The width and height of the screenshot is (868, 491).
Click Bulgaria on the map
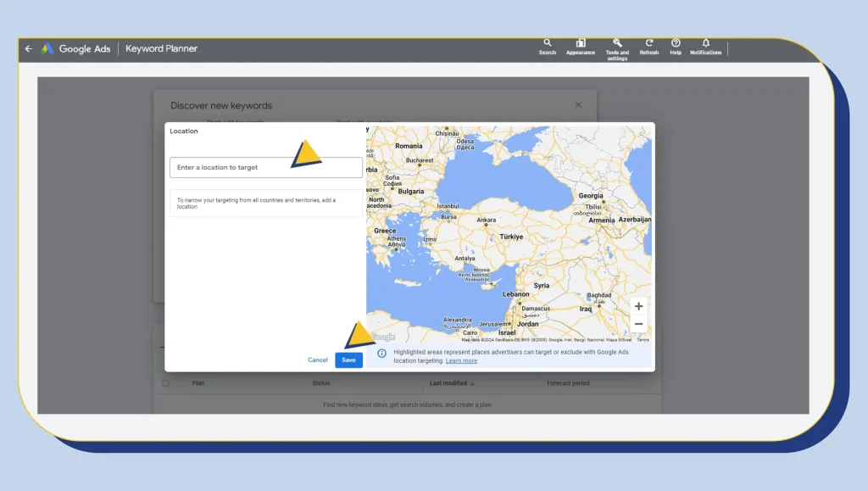411,192
